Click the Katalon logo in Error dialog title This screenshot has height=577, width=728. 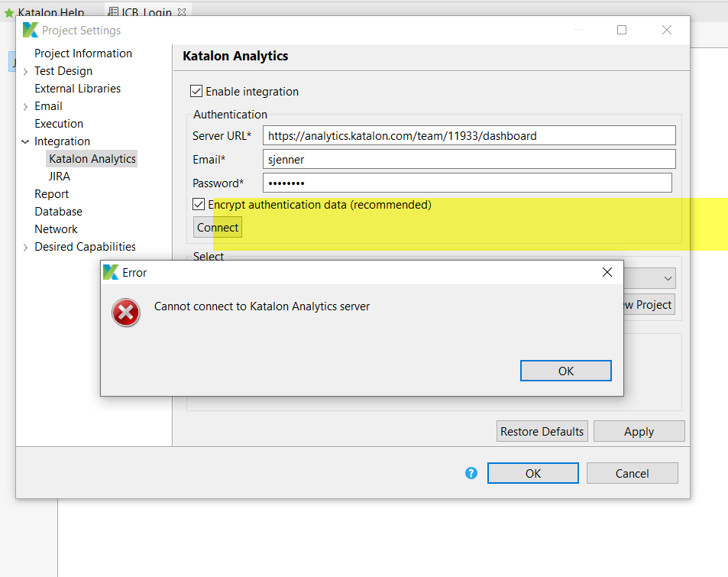[x=111, y=272]
